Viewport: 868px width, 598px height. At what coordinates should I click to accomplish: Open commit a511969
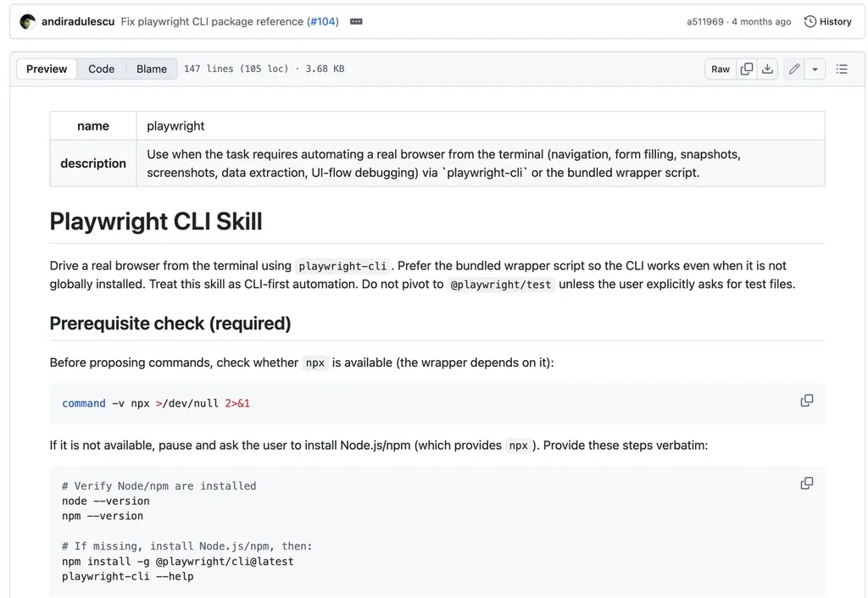pyautogui.click(x=704, y=21)
